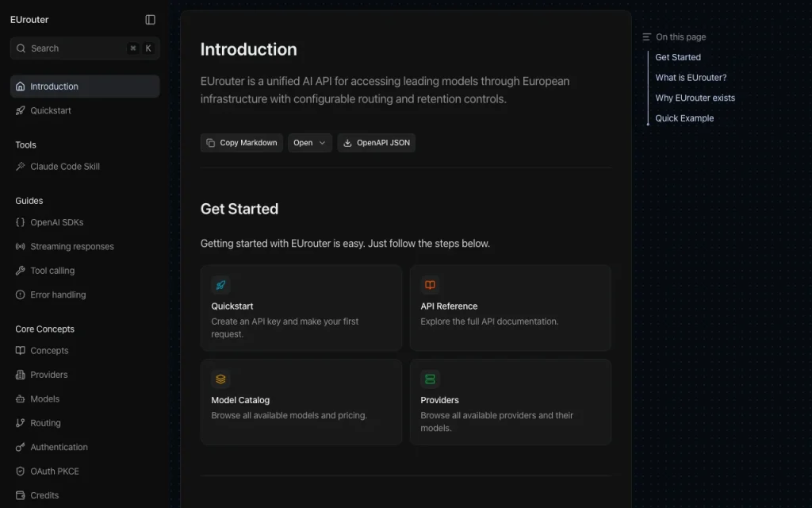This screenshot has height=508, width=812.
Task: Click the copy icon in Copy Markdown
Action: click(x=210, y=143)
